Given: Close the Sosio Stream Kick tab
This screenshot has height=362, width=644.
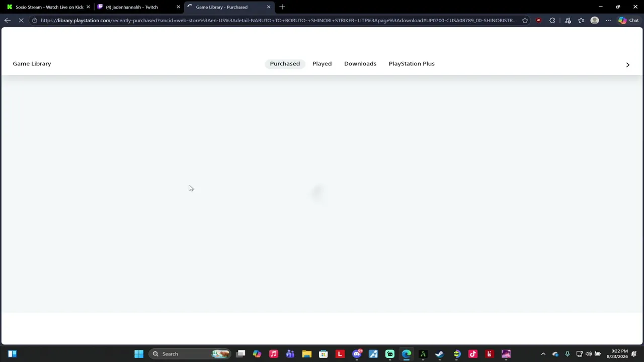Looking at the screenshot, I should click(88, 7).
